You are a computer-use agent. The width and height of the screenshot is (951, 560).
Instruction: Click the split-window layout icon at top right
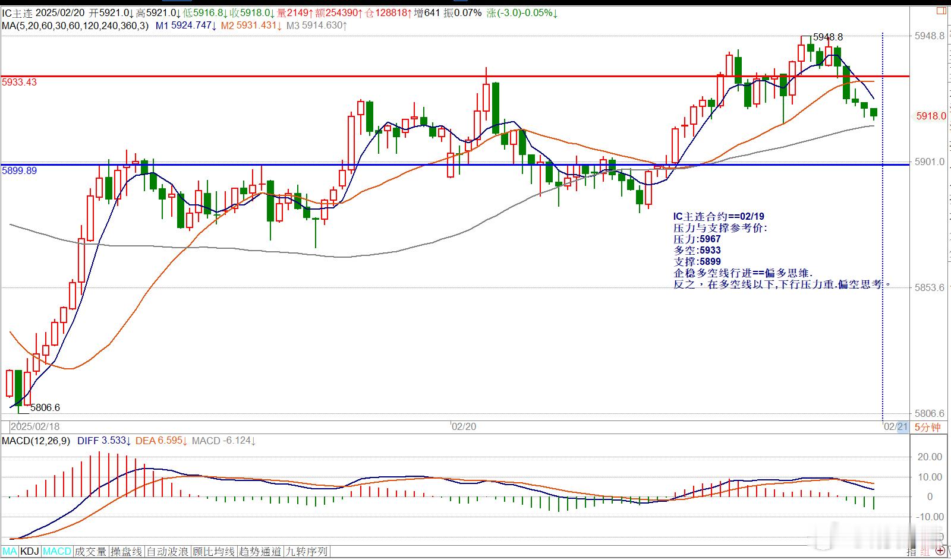[941, 11]
